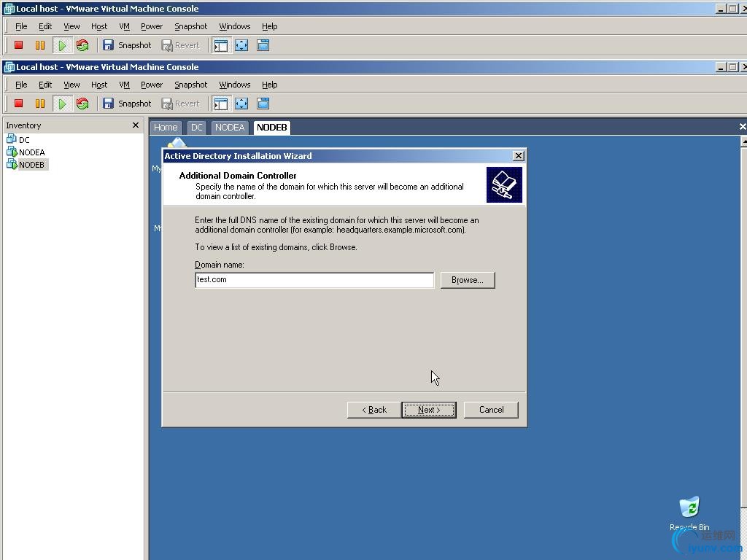Click the Revert icon in the lower console window

(167, 104)
